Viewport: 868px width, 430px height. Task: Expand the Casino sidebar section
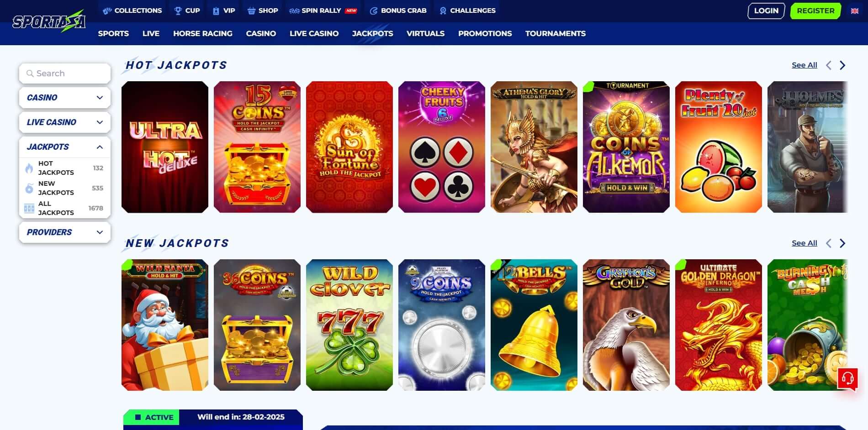pyautogui.click(x=65, y=98)
